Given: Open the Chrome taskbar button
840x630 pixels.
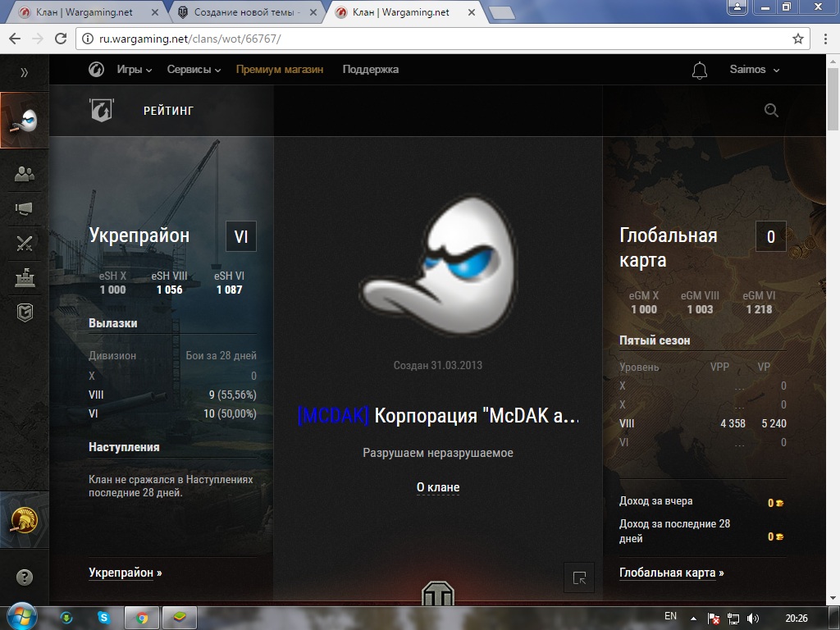Looking at the screenshot, I should 142,618.
